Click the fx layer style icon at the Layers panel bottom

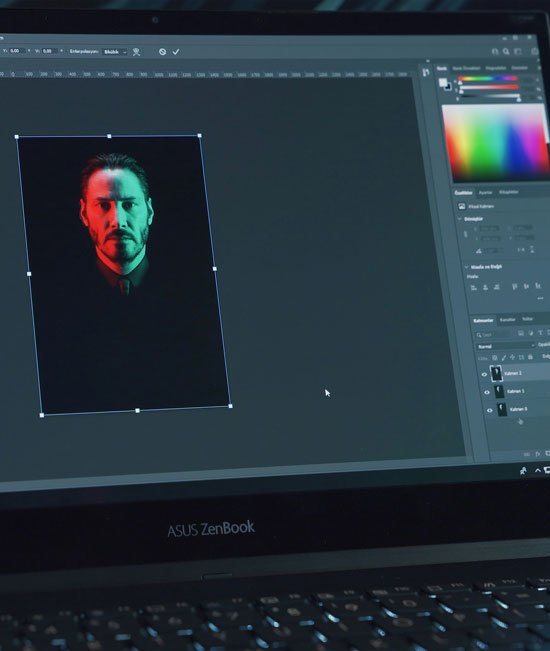point(538,454)
